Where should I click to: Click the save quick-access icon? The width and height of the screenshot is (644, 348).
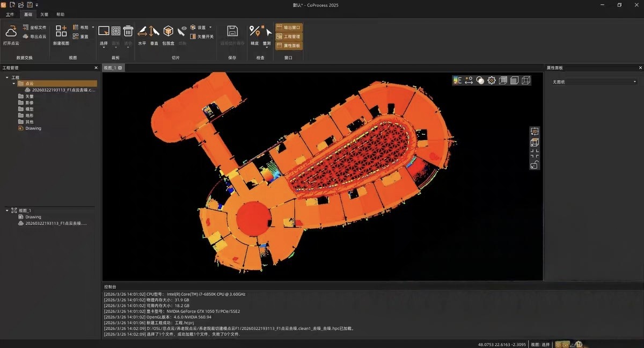[30, 5]
